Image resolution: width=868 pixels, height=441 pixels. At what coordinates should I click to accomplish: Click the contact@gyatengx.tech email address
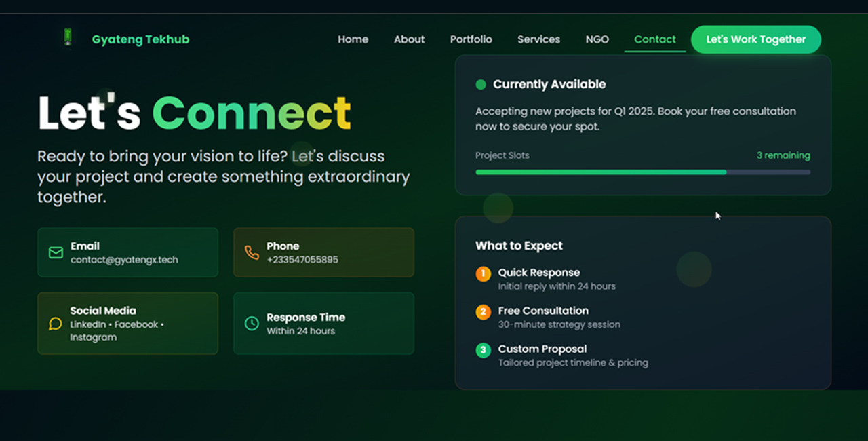[x=124, y=260]
